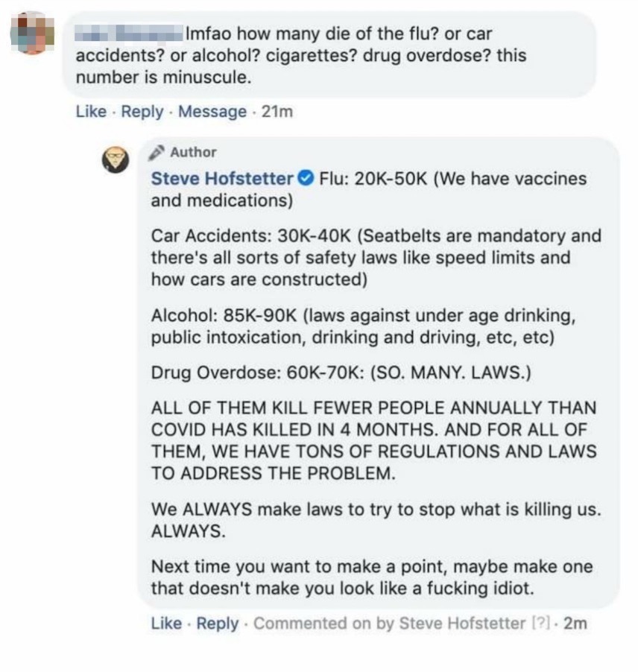The image size is (638, 672).
Task: Open the blurred commenter's name link
Action: click(x=128, y=33)
